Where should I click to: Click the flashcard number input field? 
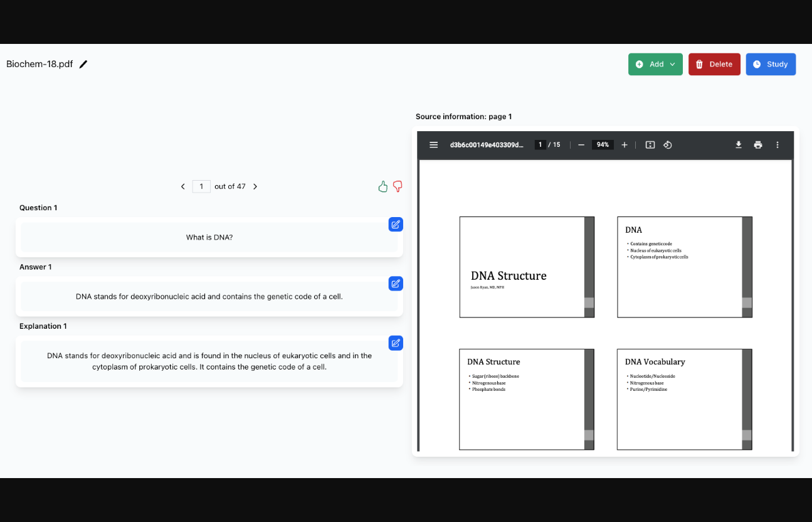(201, 186)
